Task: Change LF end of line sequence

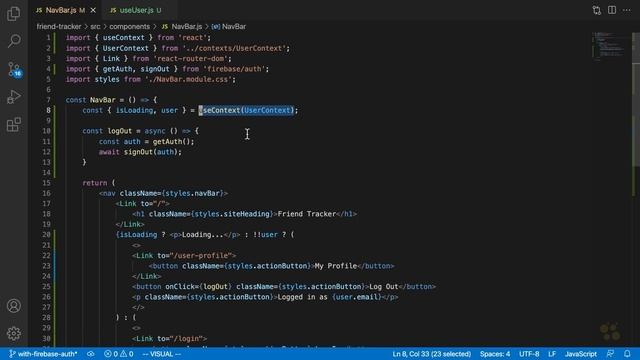Action: (552, 354)
